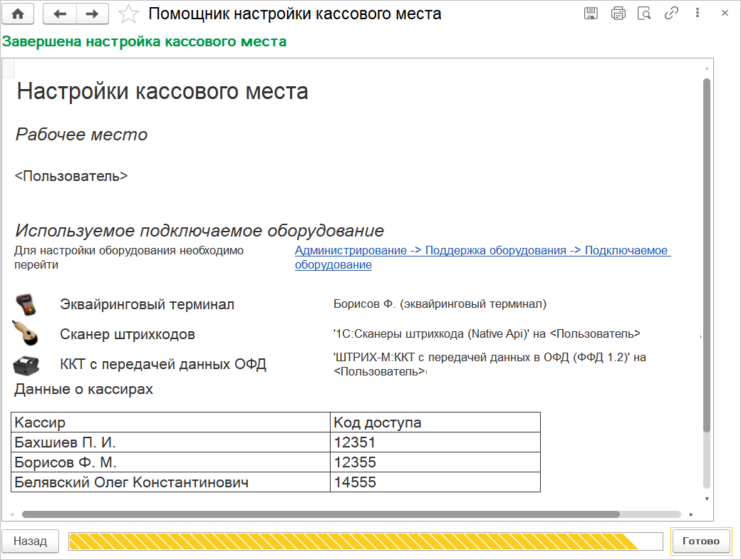Print the cash register settings
Viewport: 741px width, 560px height.
618,14
